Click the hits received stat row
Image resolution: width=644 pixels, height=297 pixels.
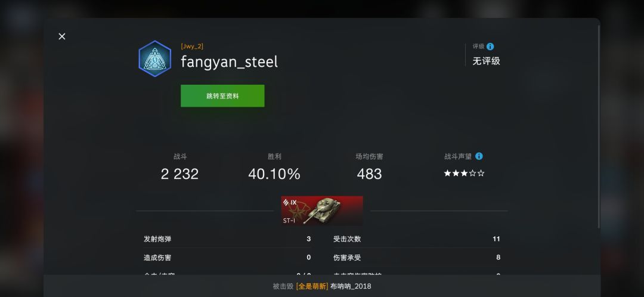point(416,239)
